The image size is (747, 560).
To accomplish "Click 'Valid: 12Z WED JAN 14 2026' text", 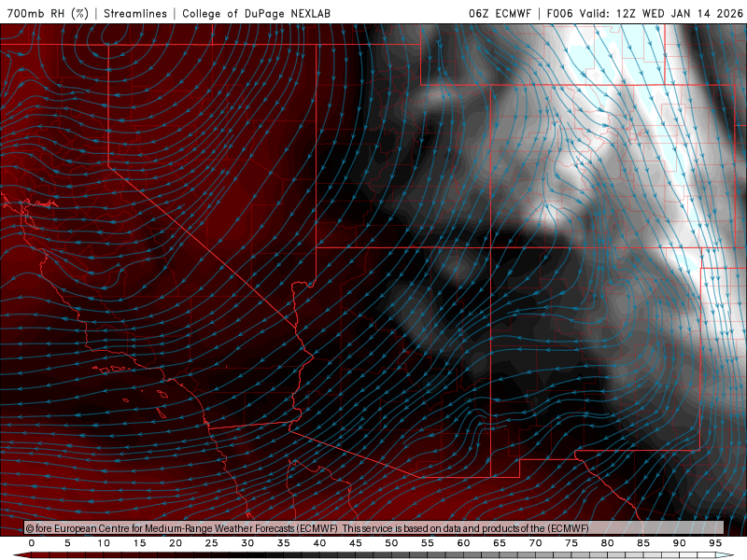I will (x=661, y=13).
